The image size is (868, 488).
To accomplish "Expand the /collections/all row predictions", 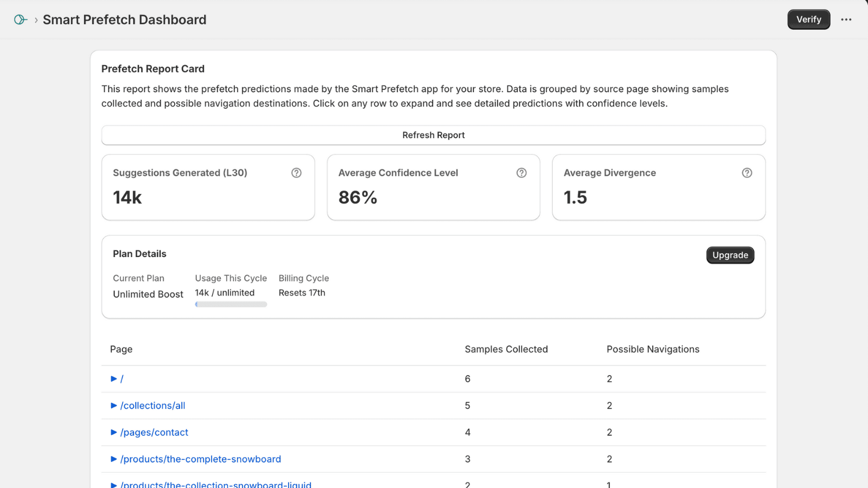I will pos(113,405).
